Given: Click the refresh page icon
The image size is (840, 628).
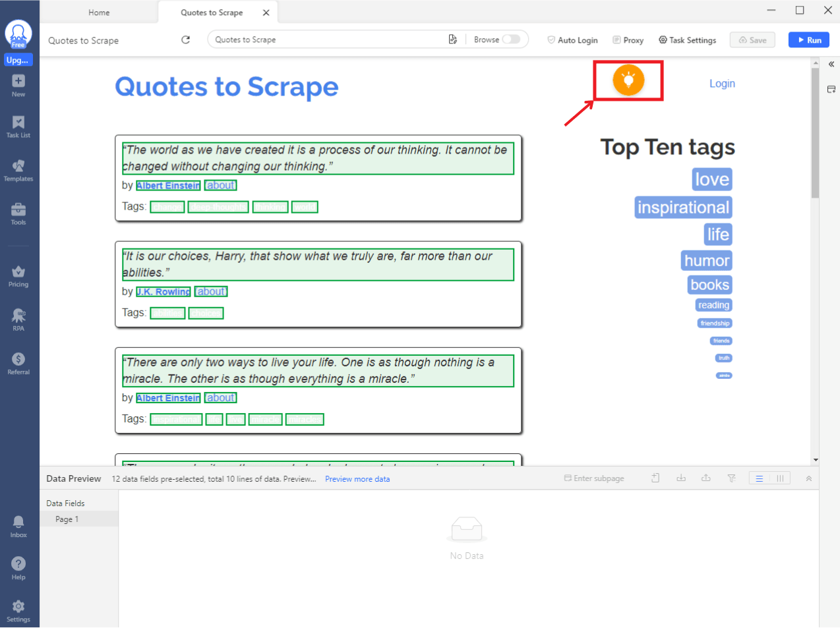Looking at the screenshot, I should 186,40.
